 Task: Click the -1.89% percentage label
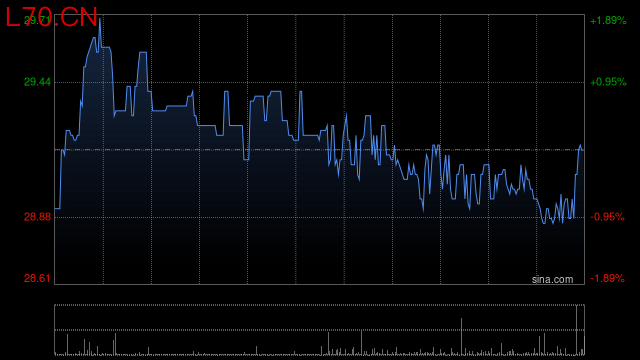tap(607, 278)
